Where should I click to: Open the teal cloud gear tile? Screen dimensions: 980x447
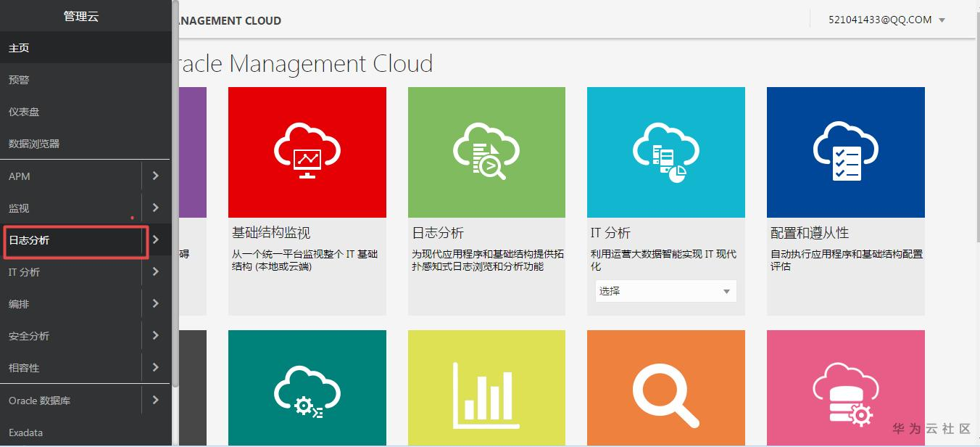click(x=307, y=388)
